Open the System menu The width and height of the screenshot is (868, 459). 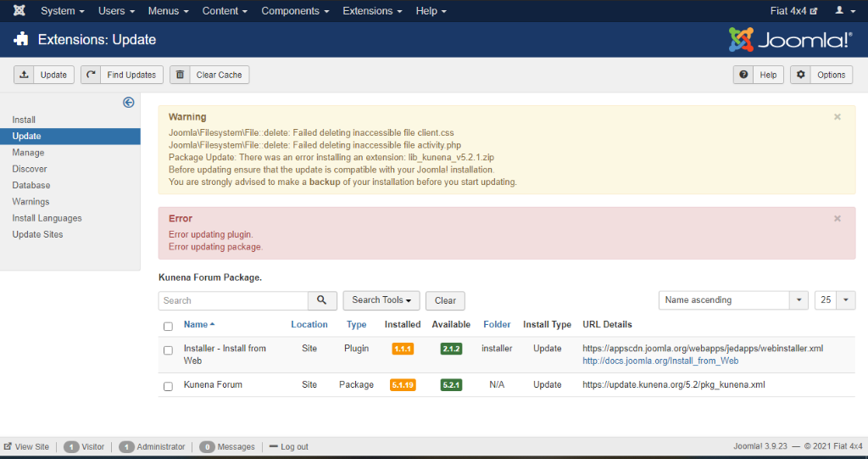63,11
